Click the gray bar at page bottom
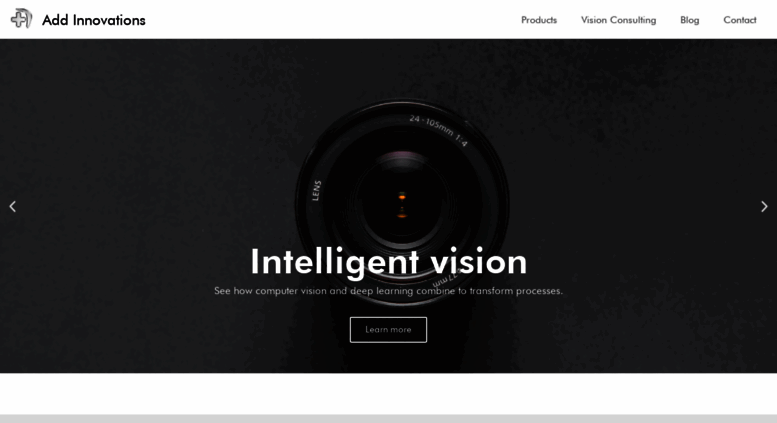 (x=388, y=419)
